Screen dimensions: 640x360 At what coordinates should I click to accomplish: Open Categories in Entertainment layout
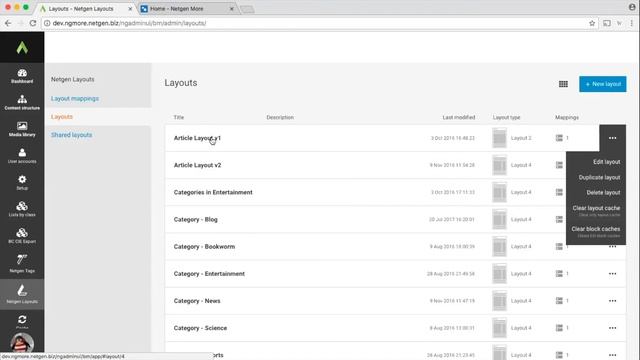(x=213, y=192)
